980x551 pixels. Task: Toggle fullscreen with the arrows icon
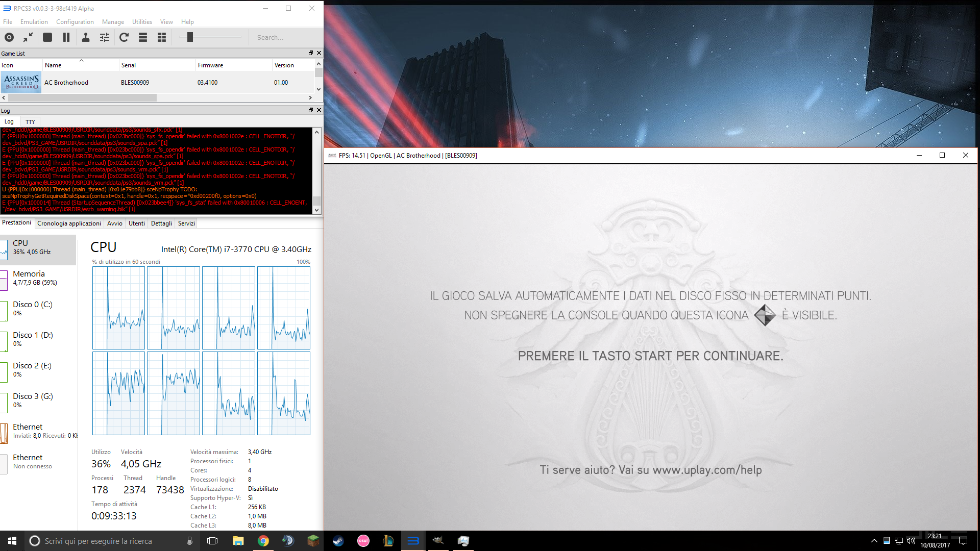point(28,37)
